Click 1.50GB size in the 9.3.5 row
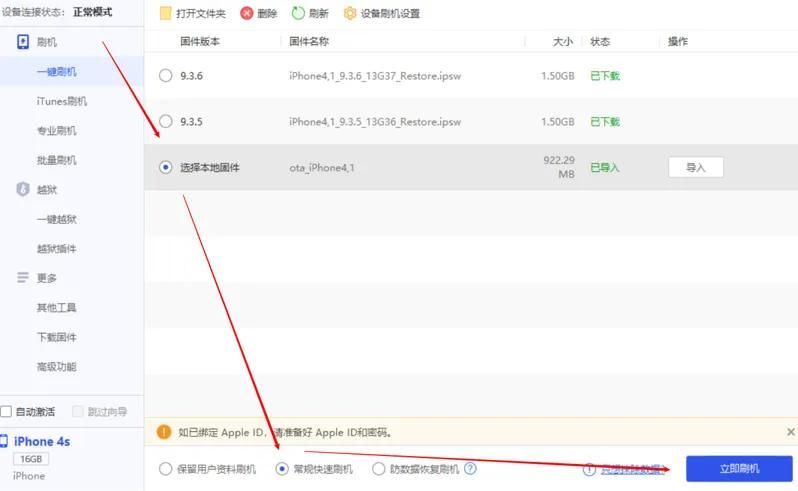 558,122
